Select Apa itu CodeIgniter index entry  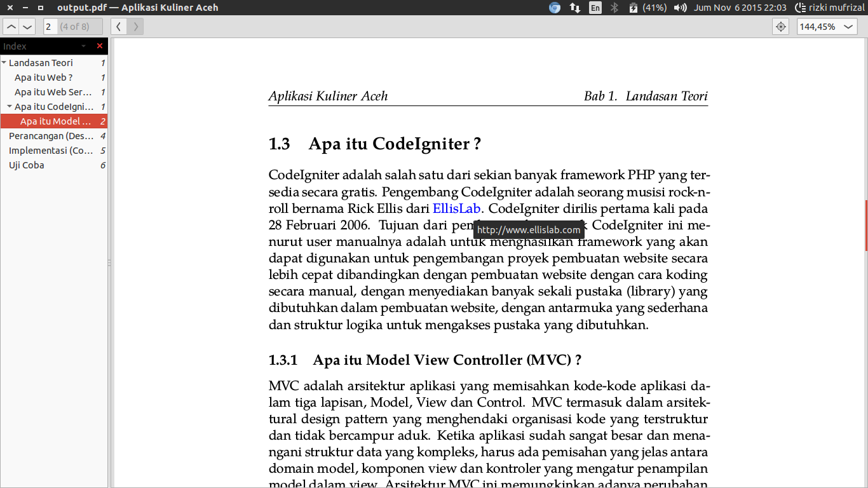54,107
